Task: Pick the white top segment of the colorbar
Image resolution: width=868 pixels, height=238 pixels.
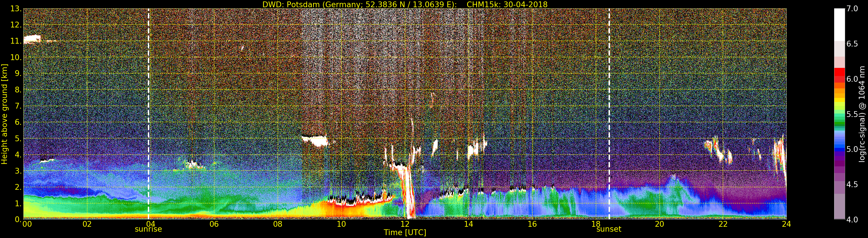Action: click(x=839, y=25)
